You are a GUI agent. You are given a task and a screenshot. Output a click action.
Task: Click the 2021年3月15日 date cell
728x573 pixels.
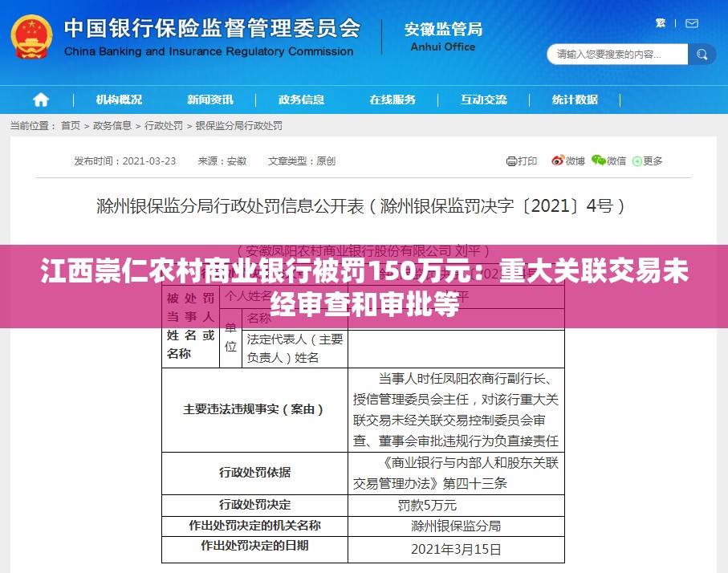click(x=456, y=550)
